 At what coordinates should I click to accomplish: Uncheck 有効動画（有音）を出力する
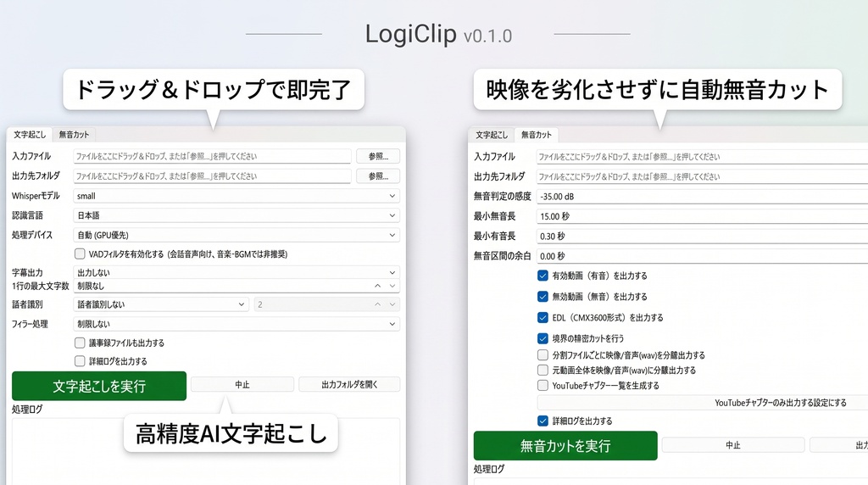[x=542, y=276]
